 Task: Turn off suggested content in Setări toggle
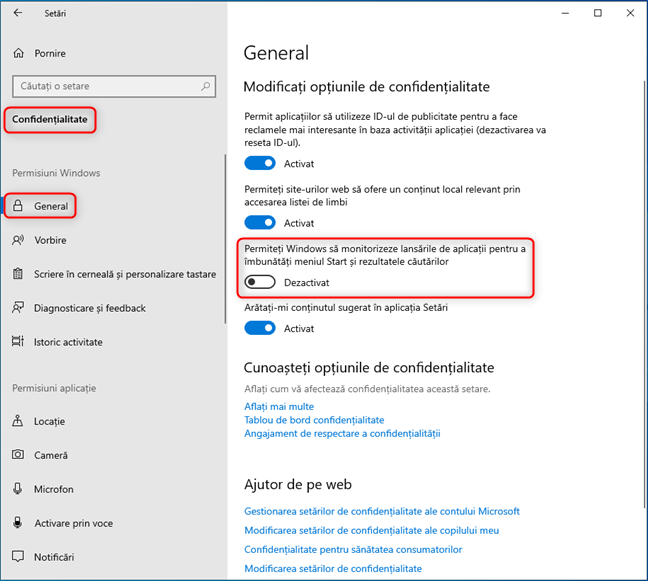(x=260, y=328)
